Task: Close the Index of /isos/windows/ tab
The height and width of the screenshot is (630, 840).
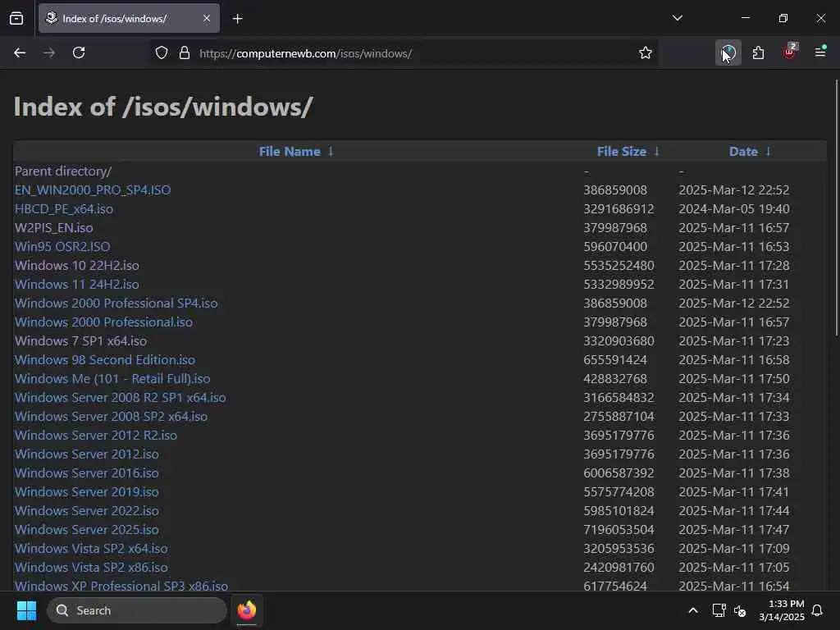Action: (x=207, y=18)
